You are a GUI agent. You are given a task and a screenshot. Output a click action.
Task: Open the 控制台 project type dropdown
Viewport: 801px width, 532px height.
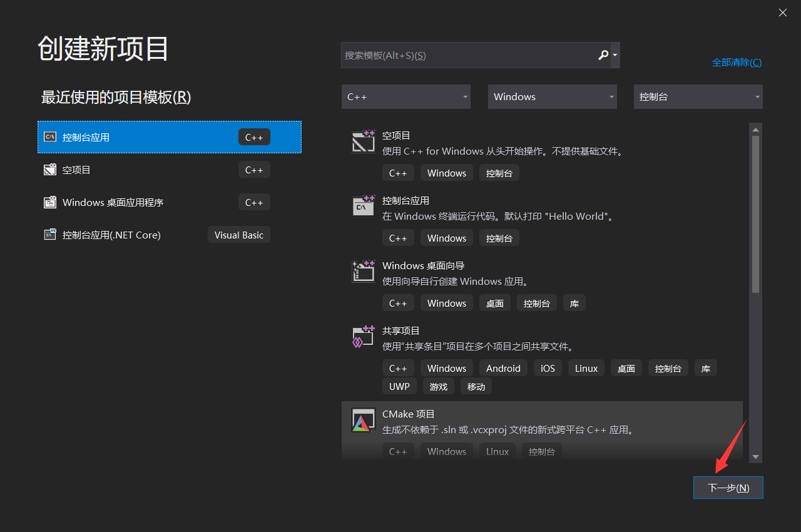point(697,96)
